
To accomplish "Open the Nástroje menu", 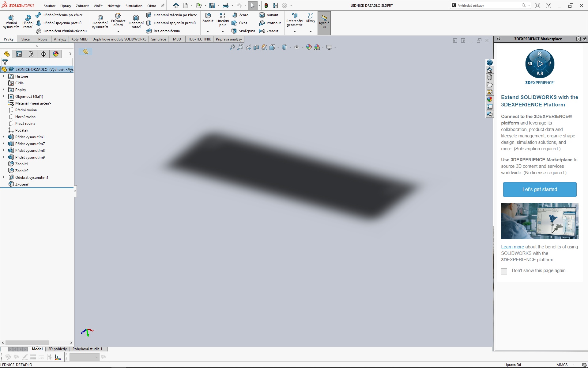I will pos(114,6).
